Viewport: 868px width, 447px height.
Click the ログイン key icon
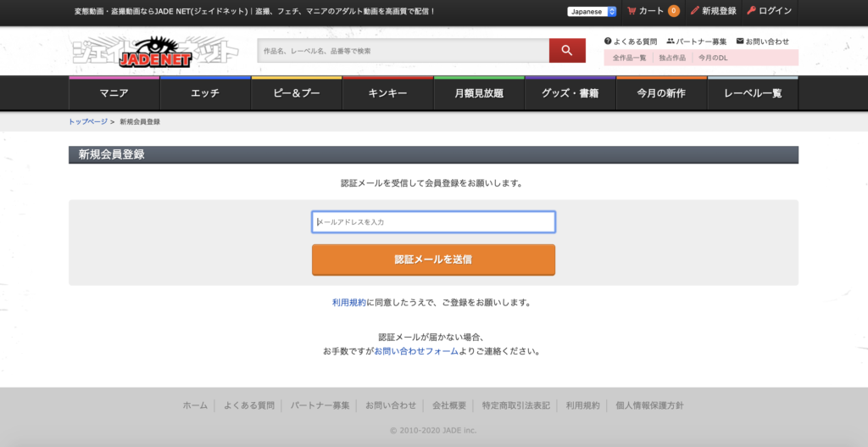751,11
